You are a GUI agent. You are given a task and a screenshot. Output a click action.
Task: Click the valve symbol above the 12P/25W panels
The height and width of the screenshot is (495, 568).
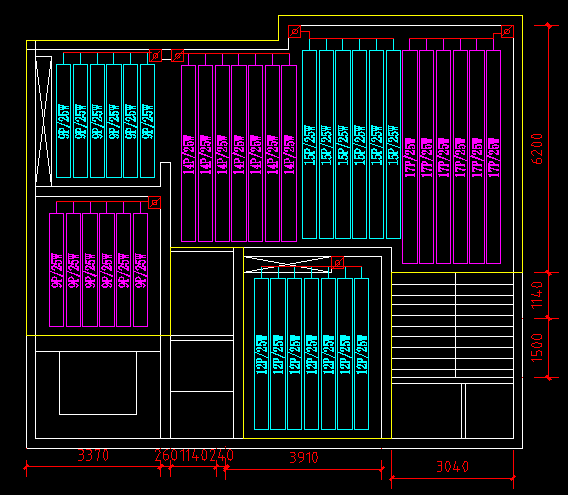337,262
